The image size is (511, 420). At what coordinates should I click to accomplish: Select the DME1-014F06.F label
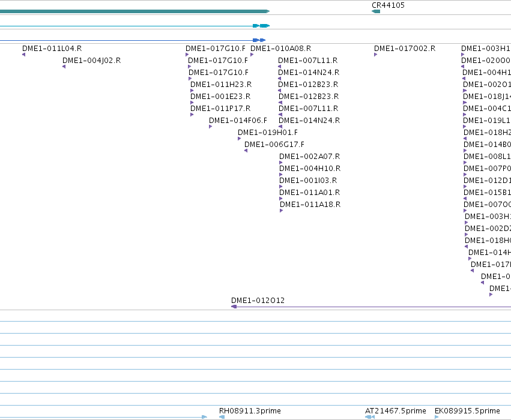(x=238, y=121)
